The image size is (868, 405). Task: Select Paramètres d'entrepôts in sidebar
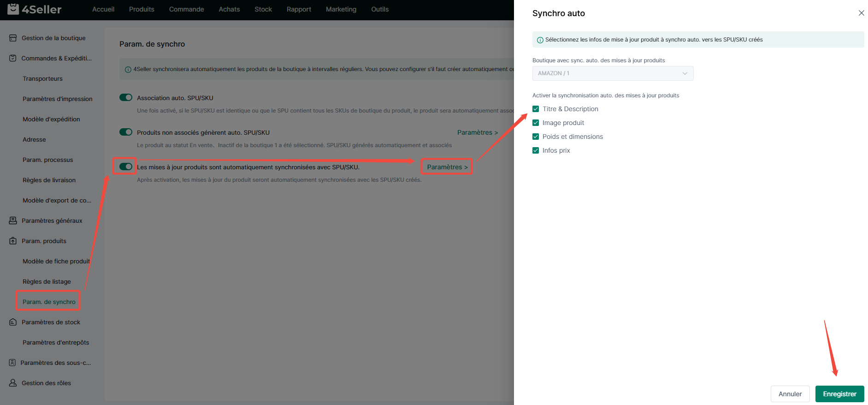[x=56, y=342]
